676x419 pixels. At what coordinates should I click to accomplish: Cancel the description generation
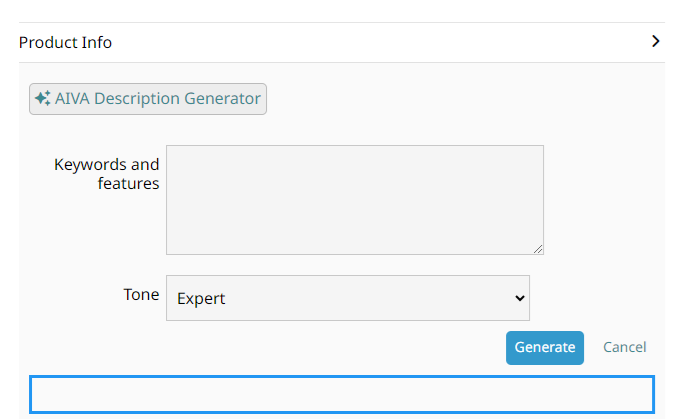coord(624,347)
